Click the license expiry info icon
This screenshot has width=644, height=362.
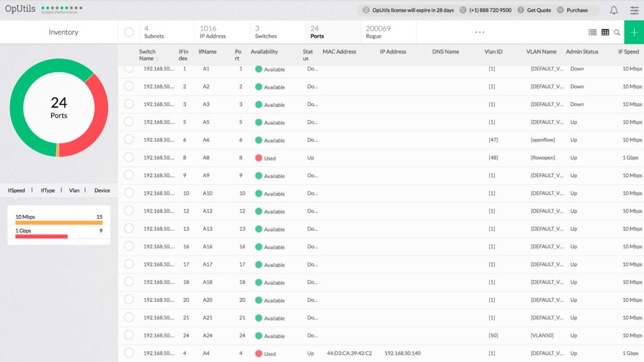pos(365,10)
